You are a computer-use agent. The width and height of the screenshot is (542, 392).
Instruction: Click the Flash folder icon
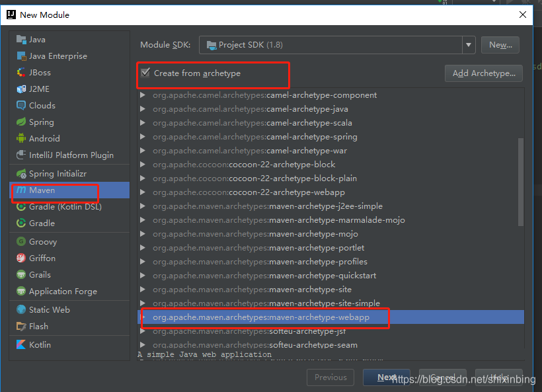pos(21,327)
